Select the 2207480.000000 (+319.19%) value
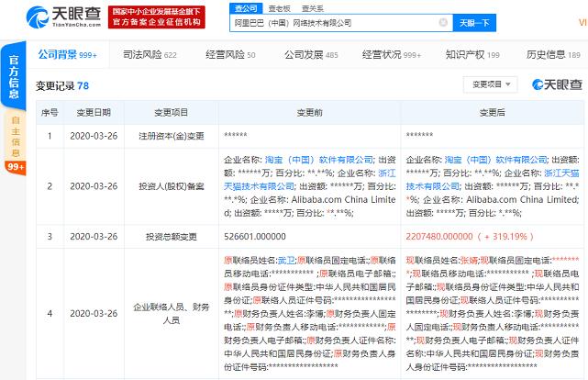Viewport: 588px width, 380px height. click(x=470, y=237)
